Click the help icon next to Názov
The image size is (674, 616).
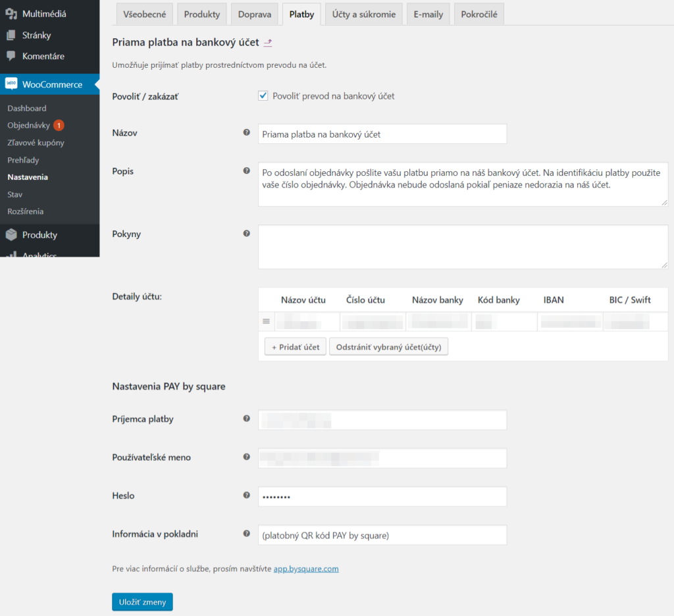click(247, 132)
